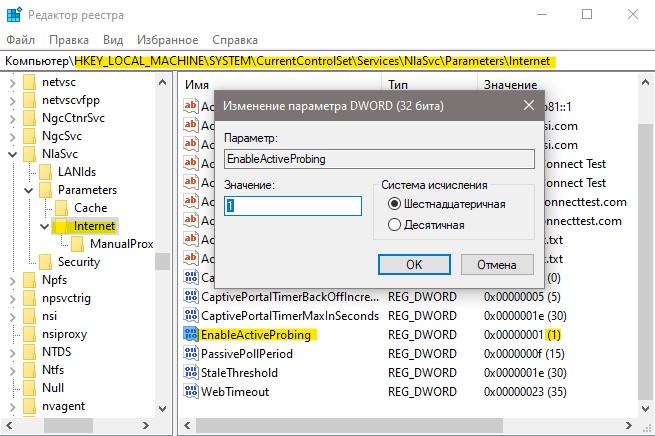
Task: Open the Справка menu
Action: (x=235, y=40)
